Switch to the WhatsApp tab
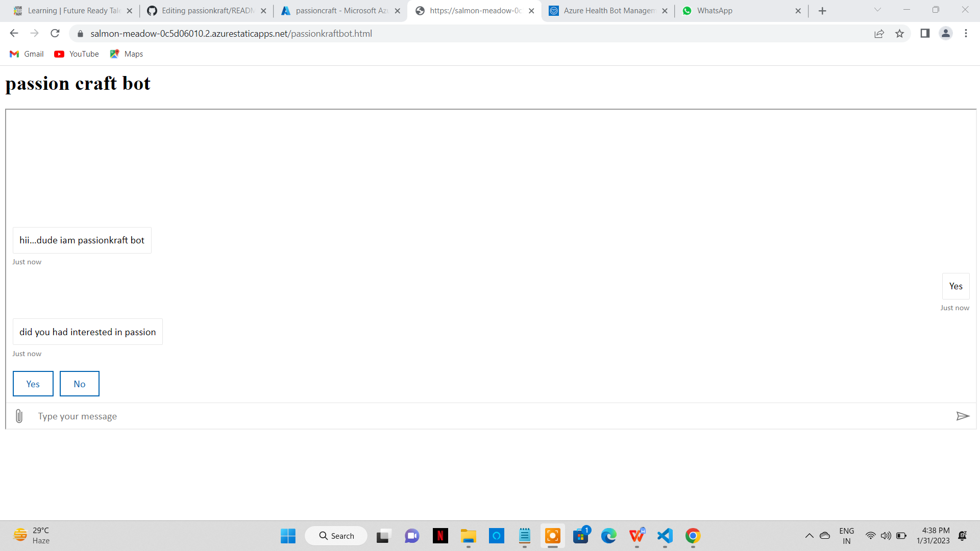Image resolution: width=980 pixels, height=551 pixels. pos(735,11)
